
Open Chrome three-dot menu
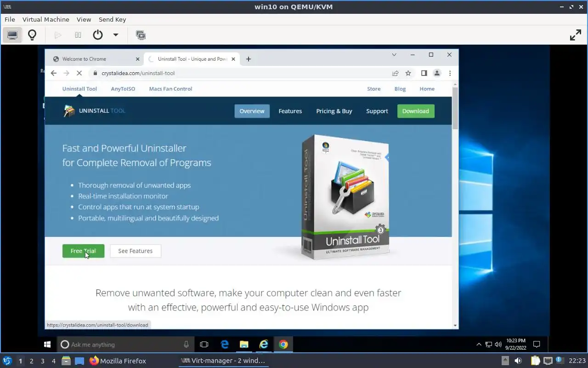click(x=450, y=73)
